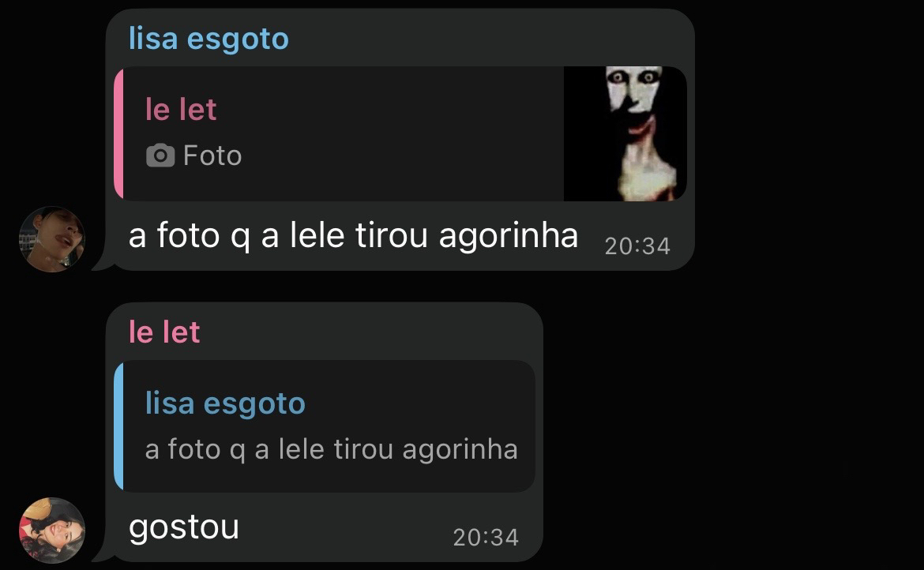
Task: Jump to quoted 'a foto q a lele' reply
Action: (x=324, y=426)
